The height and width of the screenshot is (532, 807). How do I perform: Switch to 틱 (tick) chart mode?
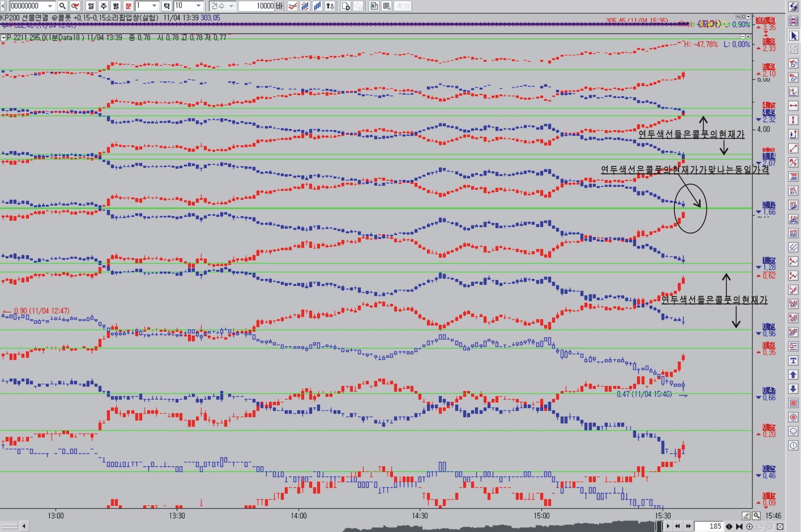tap(167, 6)
